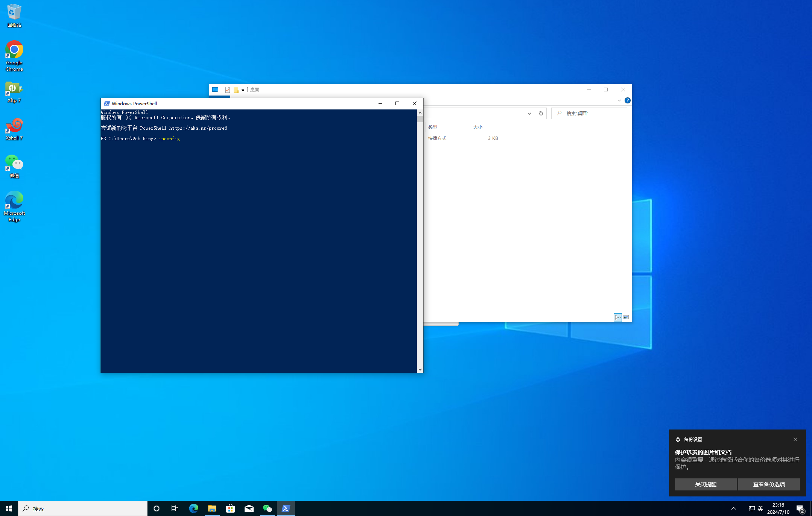Screen dimensions: 812x516
Task: Select the Google Chrome desktop shortcut
Action: coord(14,56)
